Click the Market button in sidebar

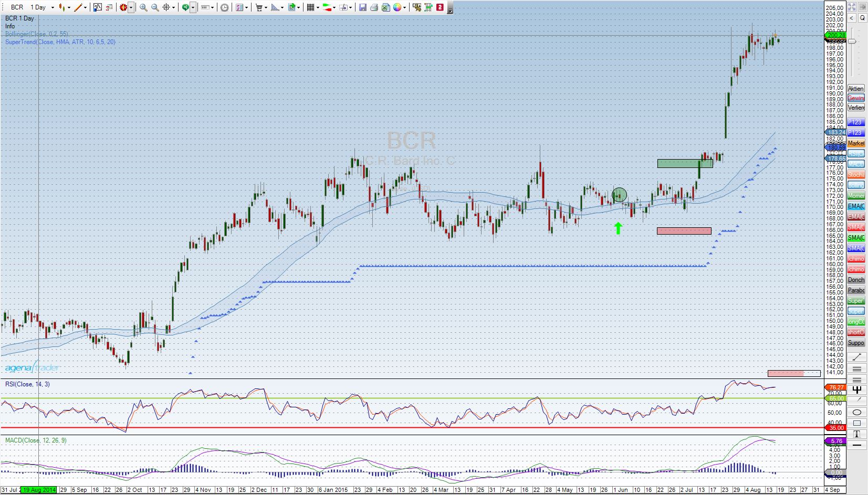[x=856, y=143]
